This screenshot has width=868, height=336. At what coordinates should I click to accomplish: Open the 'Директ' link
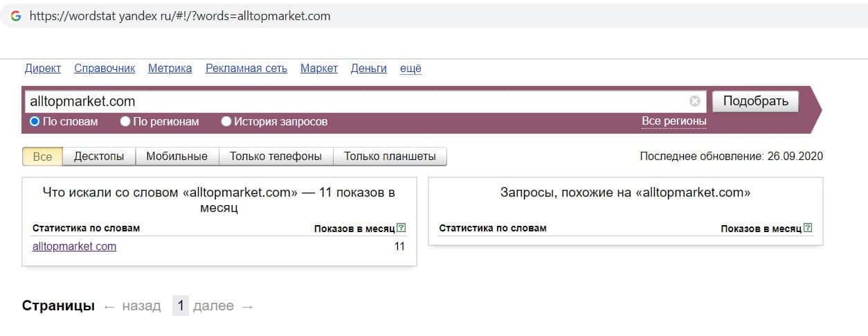pos(43,68)
